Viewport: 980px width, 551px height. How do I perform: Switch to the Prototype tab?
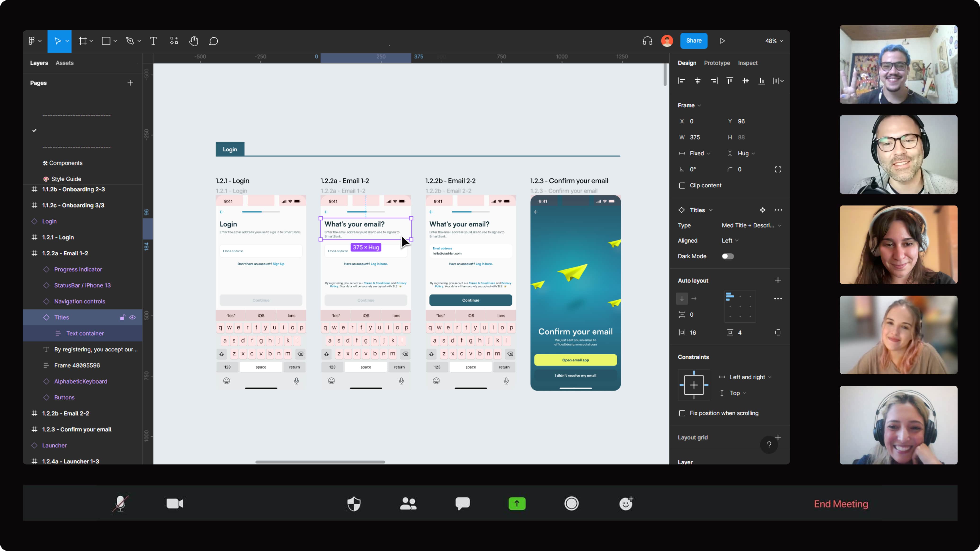pos(717,63)
